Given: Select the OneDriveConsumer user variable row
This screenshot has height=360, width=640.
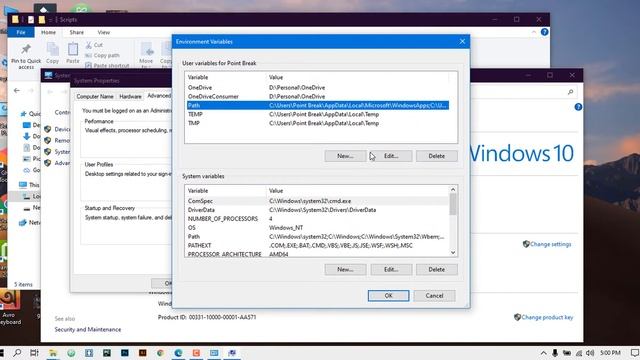Looking at the screenshot, I should pos(318,96).
